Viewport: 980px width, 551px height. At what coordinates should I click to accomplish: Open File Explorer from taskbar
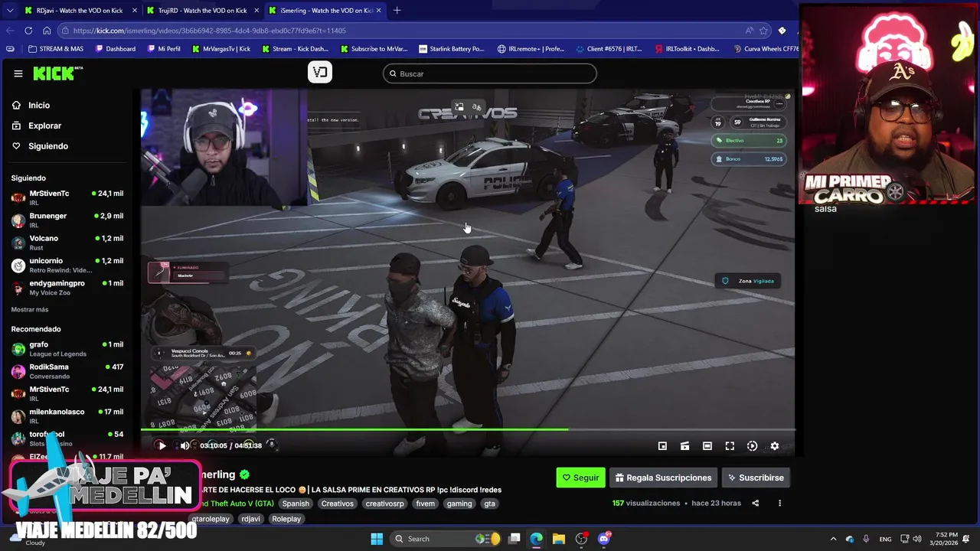(x=558, y=539)
